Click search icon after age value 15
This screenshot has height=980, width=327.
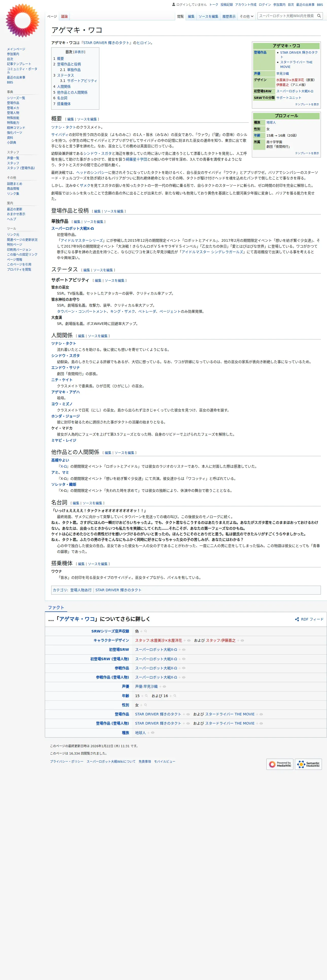(146, 696)
